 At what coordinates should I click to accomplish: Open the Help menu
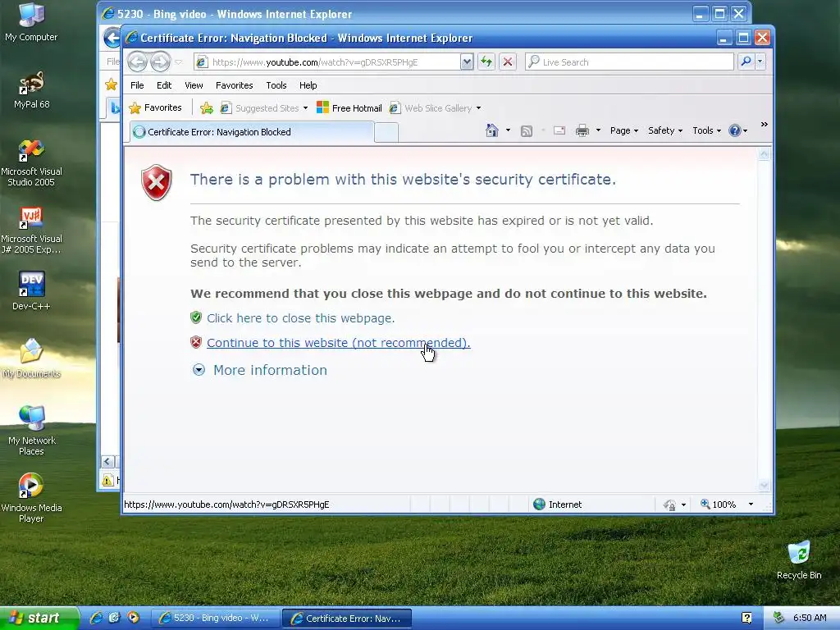(308, 85)
